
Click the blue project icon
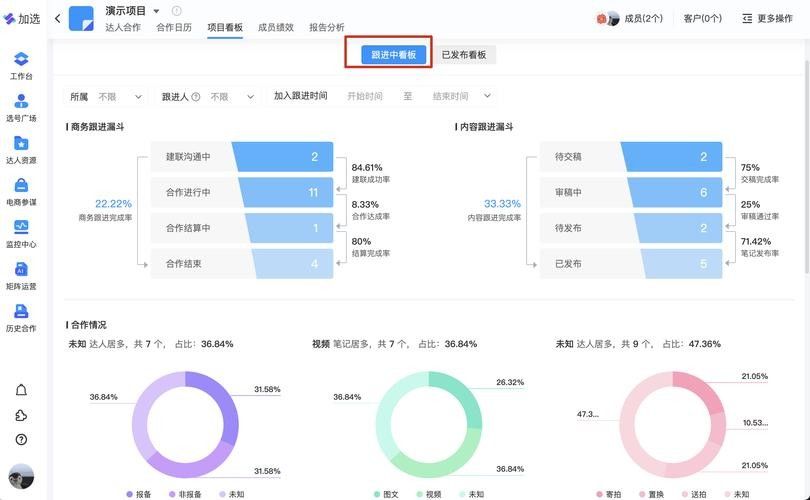click(82, 19)
